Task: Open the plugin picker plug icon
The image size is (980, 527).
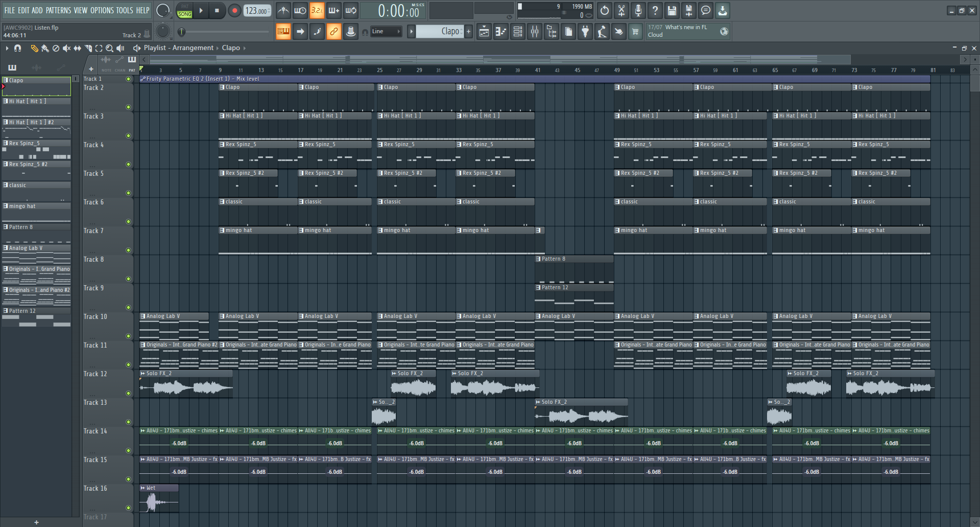Action: (x=585, y=32)
